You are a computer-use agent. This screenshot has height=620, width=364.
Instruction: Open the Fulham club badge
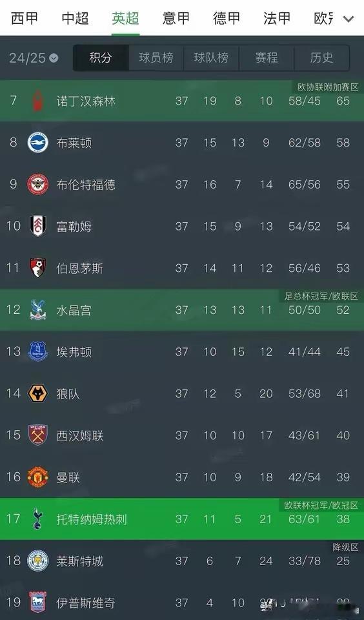(x=38, y=226)
